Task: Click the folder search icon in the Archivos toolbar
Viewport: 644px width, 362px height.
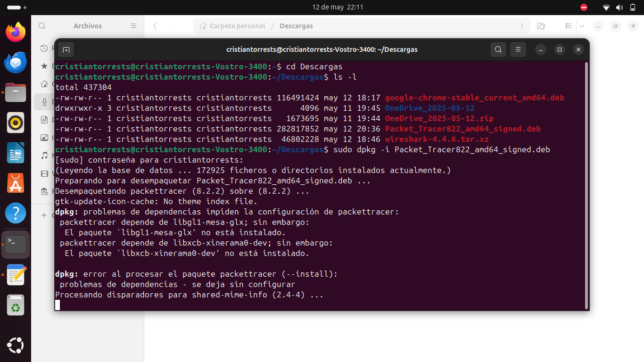Action: (x=541, y=26)
